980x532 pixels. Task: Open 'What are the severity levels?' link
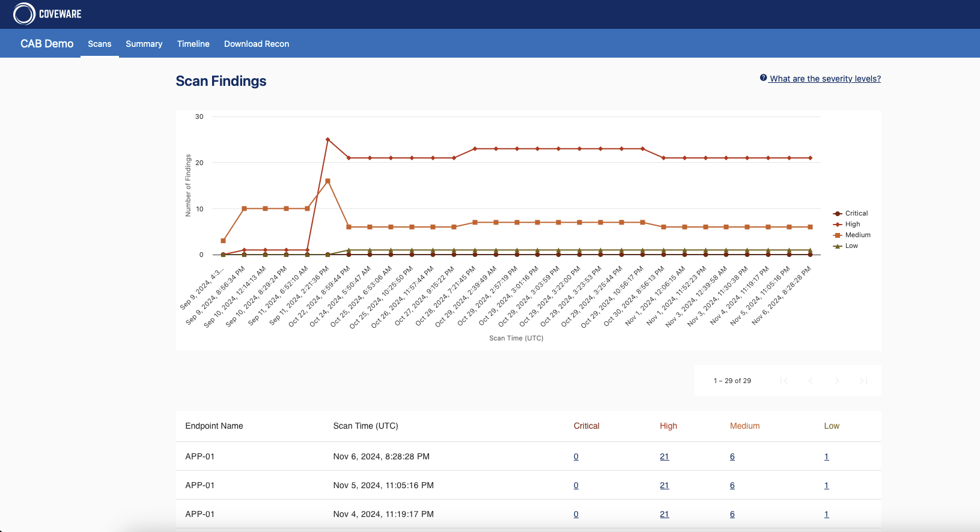coord(825,79)
